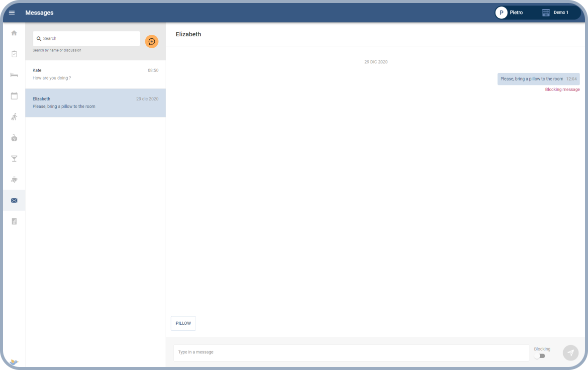Click the send message paper-plane button
Image resolution: width=588 pixels, height=370 pixels.
point(571,353)
